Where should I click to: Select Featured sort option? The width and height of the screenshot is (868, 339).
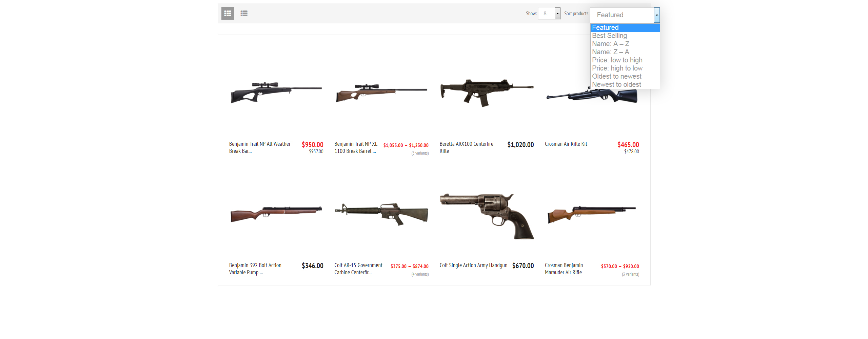click(625, 27)
